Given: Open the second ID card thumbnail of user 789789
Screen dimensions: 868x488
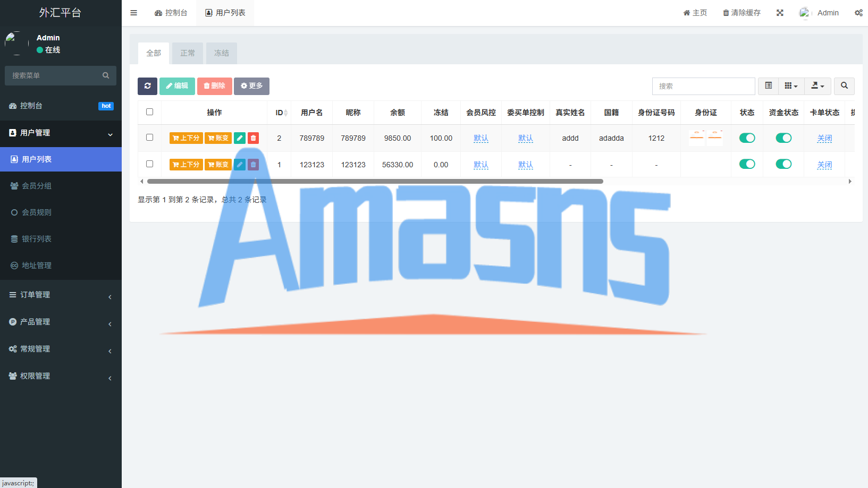Looking at the screenshot, I should click(x=715, y=138).
